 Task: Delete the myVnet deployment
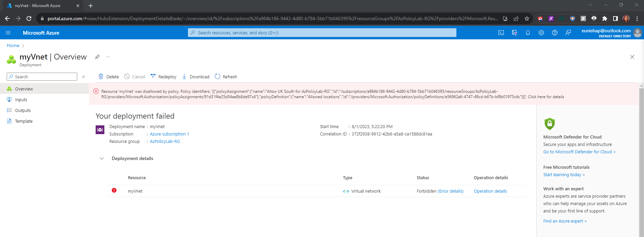click(x=109, y=77)
